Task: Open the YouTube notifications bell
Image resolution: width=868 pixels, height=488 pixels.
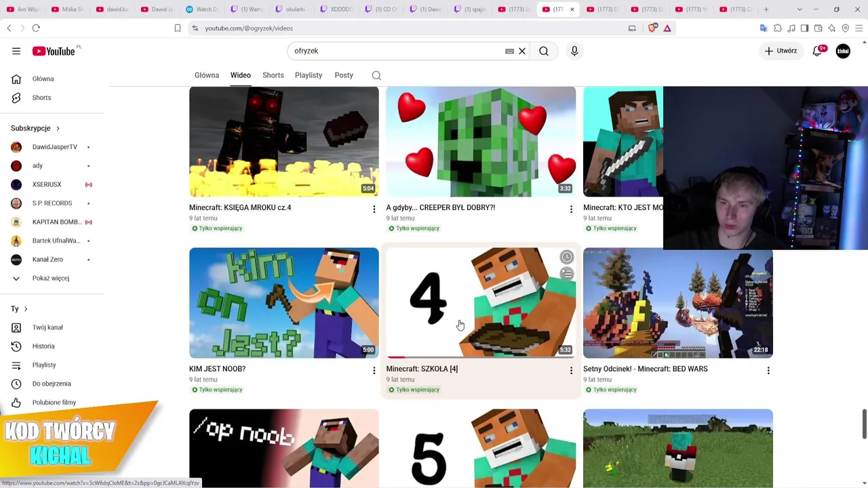Action: pos(818,51)
